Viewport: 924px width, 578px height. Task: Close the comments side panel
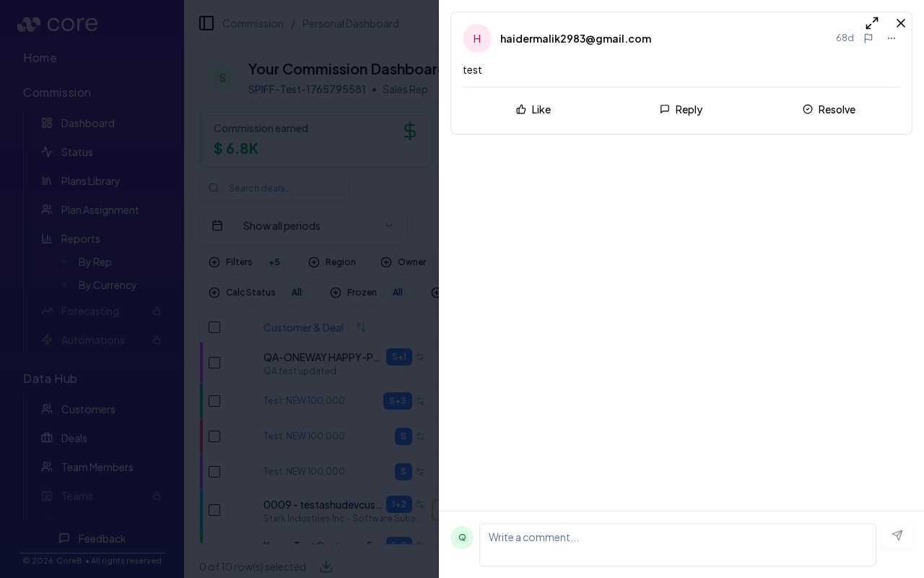pyautogui.click(x=901, y=23)
